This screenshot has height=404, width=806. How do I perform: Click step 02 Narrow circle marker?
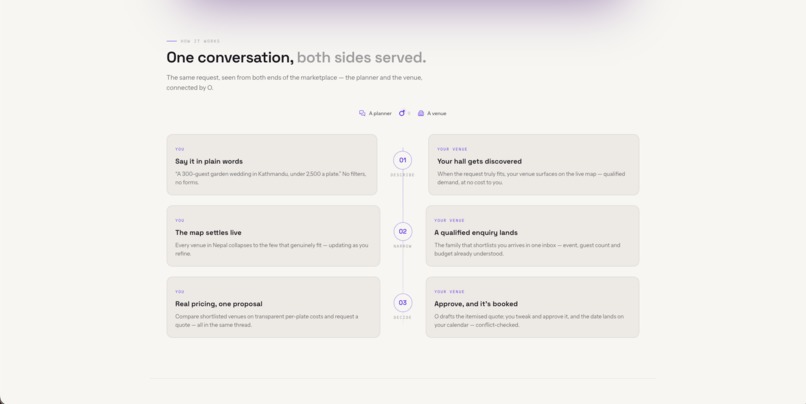tap(402, 232)
